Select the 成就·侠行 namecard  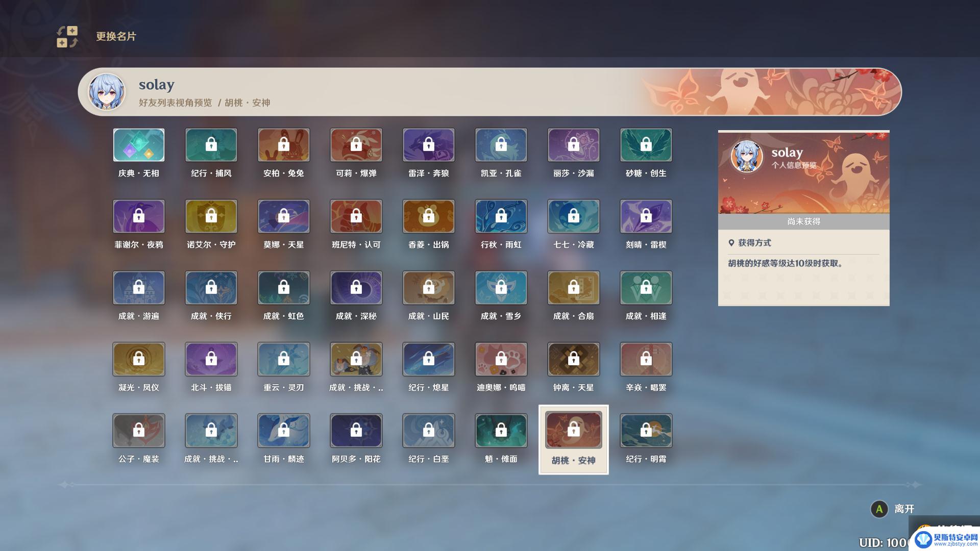click(211, 288)
